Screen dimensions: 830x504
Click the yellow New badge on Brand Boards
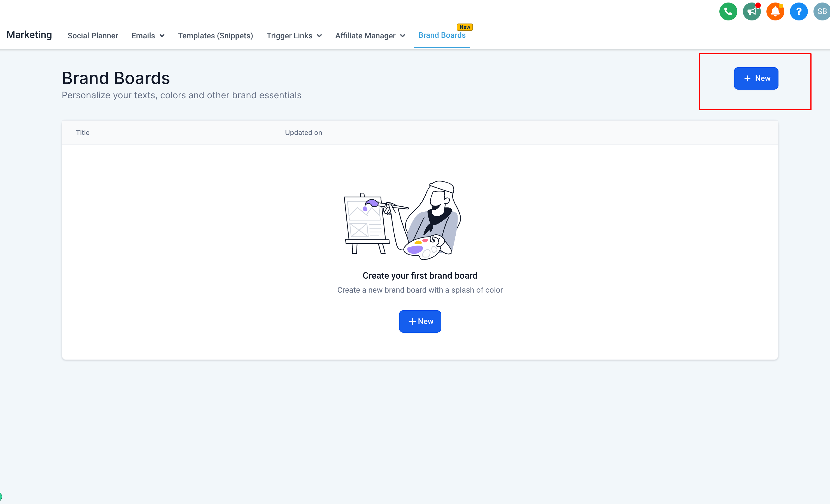click(465, 27)
